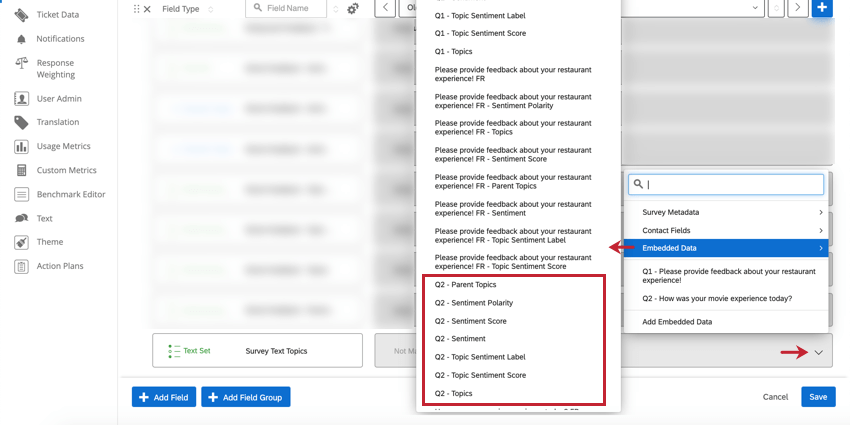Image resolution: width=850 pixels, height=425 pixels.
Task: Cancel the data mapper changes
Action: click(775, 397)
